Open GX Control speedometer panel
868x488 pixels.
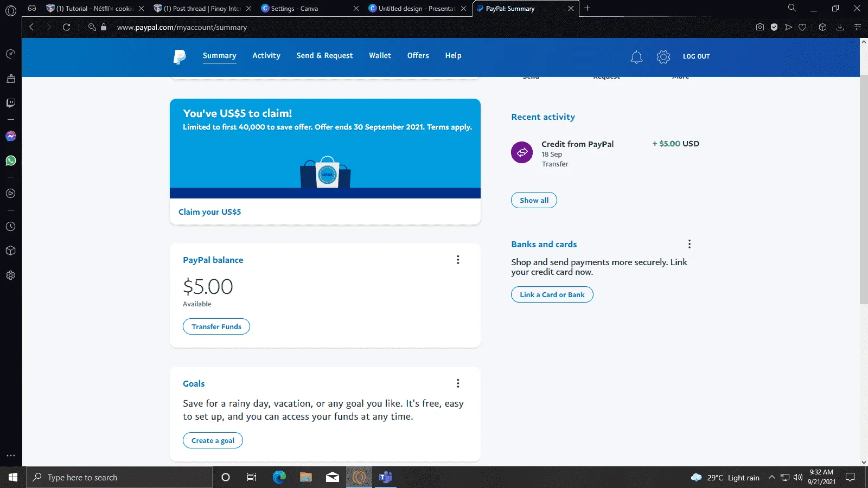pos(10,54)
